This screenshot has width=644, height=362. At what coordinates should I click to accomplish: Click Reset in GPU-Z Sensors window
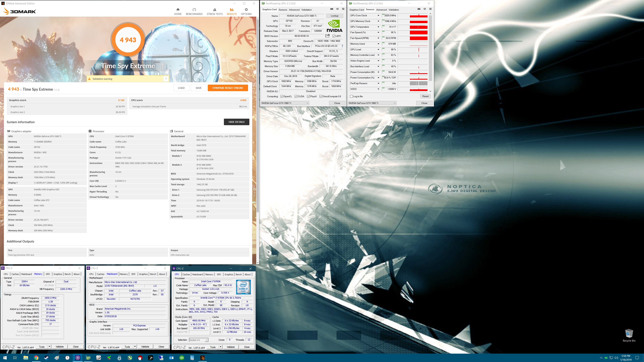[425, 96]
